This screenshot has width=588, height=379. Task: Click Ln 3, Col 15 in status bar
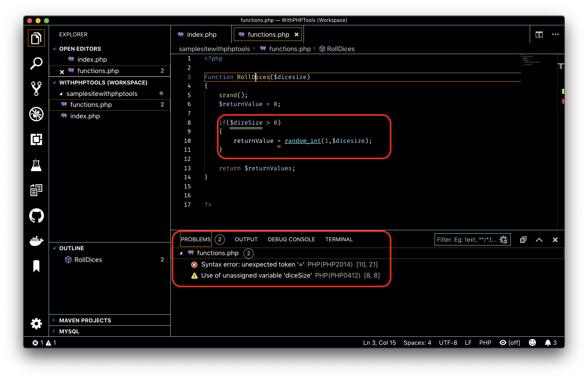pos(380,343)
